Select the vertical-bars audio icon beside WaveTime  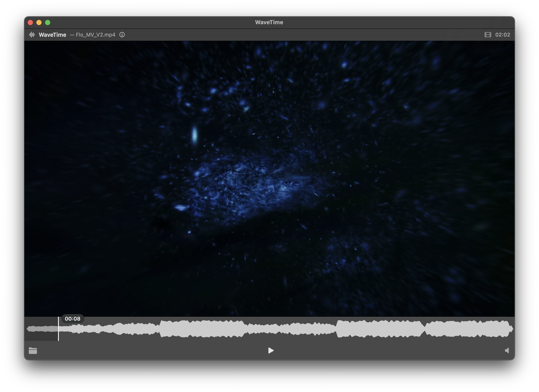click(x=32, y=35)
